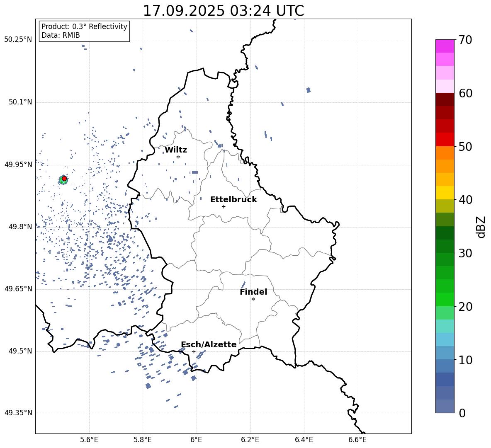This screenshot has height=448, width=491.
Task: Click colorbar tick label 40
Action: [465, 200]
